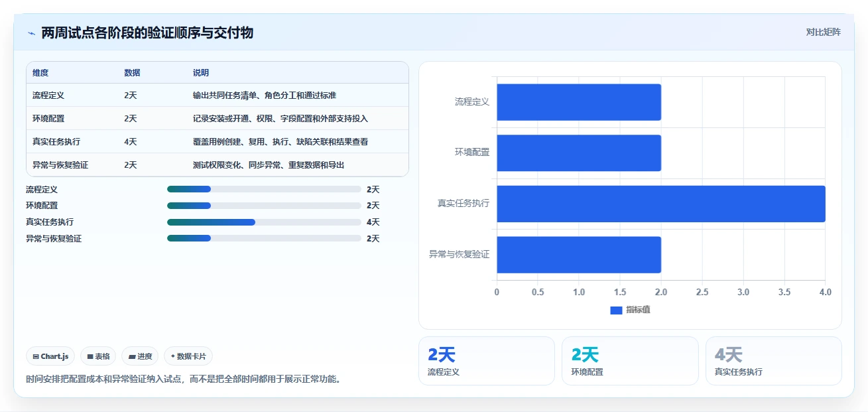Select the Chart.js tag chip
This screenshot has height=412, width=868.
click(x=50, y=356)
